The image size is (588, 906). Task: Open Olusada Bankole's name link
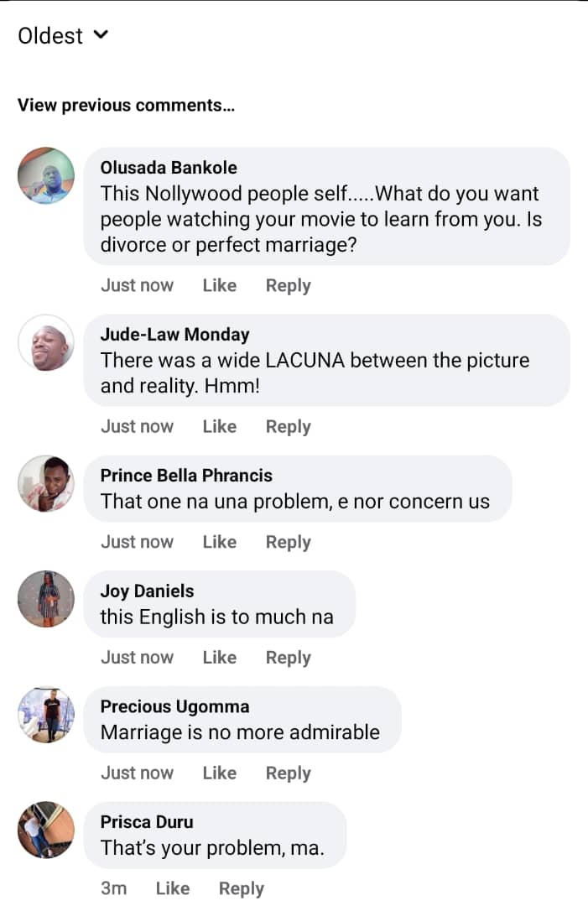(x=168, y=167)
